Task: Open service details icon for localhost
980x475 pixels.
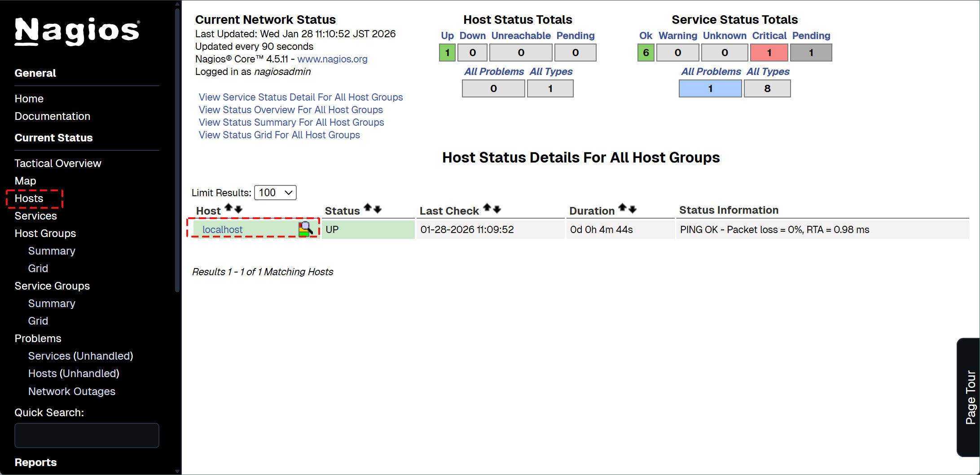Action: (305, 229)
